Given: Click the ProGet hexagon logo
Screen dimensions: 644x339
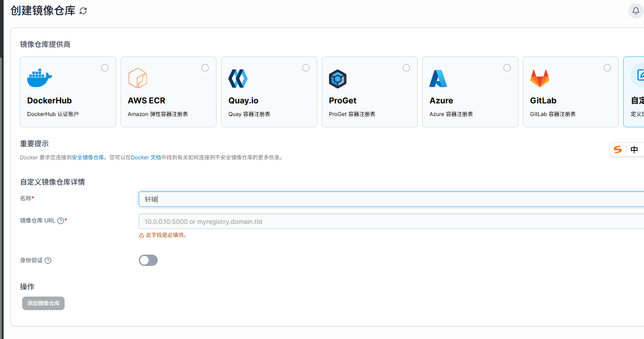Looking at the screenshot, I should coord(338,79).
